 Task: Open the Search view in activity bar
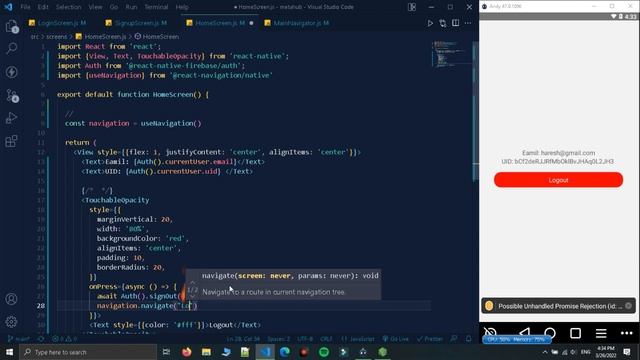(x=11, y=49)
